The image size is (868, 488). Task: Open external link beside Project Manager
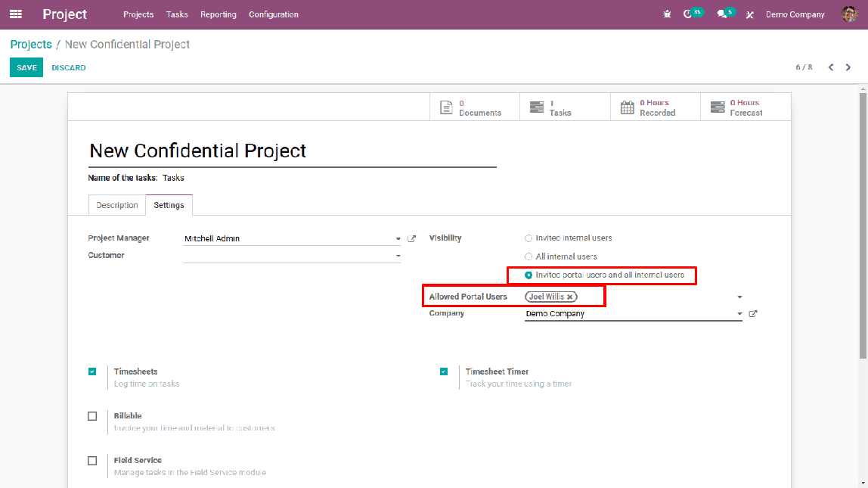click(x=412, y=239)
